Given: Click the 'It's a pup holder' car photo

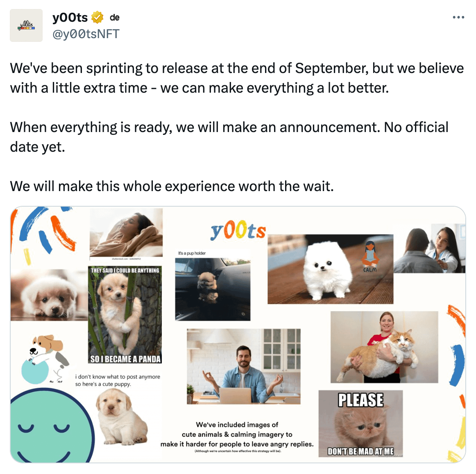Looking at the screenshot, I should [213, 289].
